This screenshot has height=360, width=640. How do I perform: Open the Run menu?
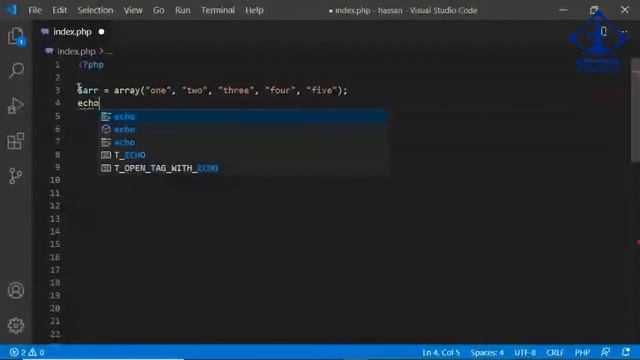(x=182, y=10)
